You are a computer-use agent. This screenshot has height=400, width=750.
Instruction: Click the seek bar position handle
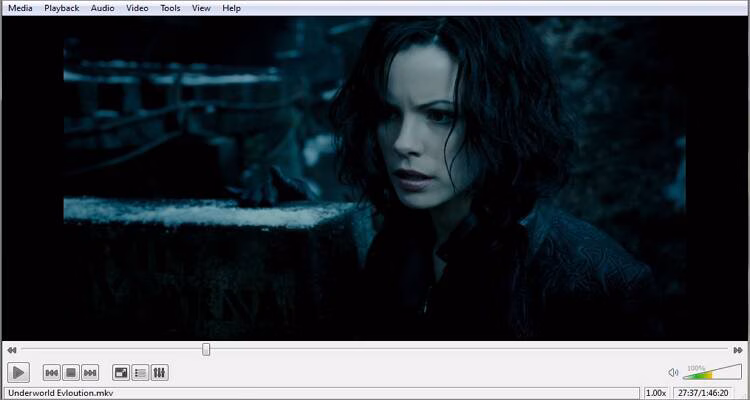[x=206, y=350]
